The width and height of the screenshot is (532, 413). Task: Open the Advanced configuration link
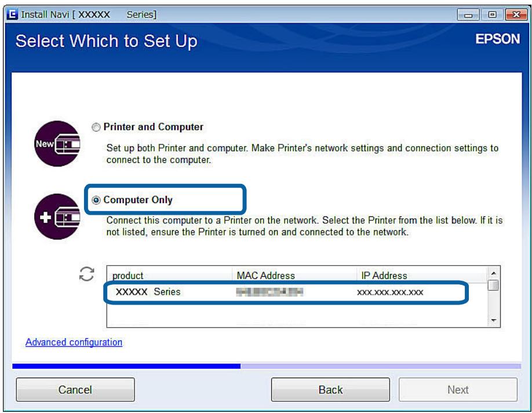point(74,342)
